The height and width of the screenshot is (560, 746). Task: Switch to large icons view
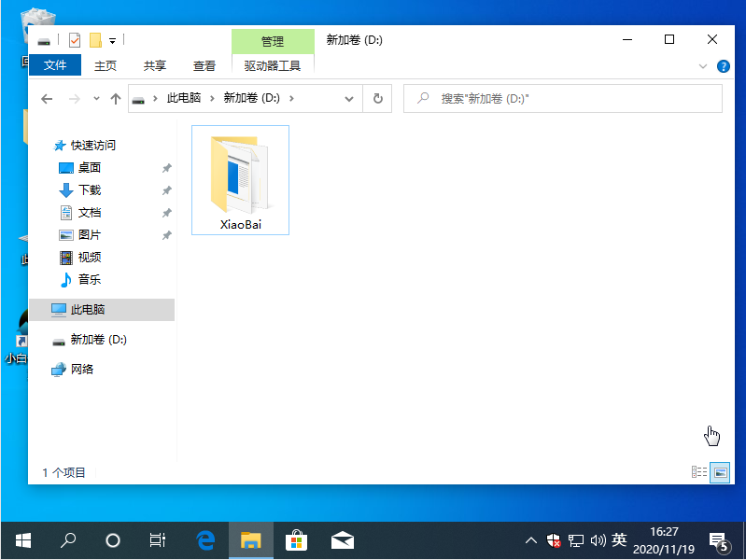point(719,472)
